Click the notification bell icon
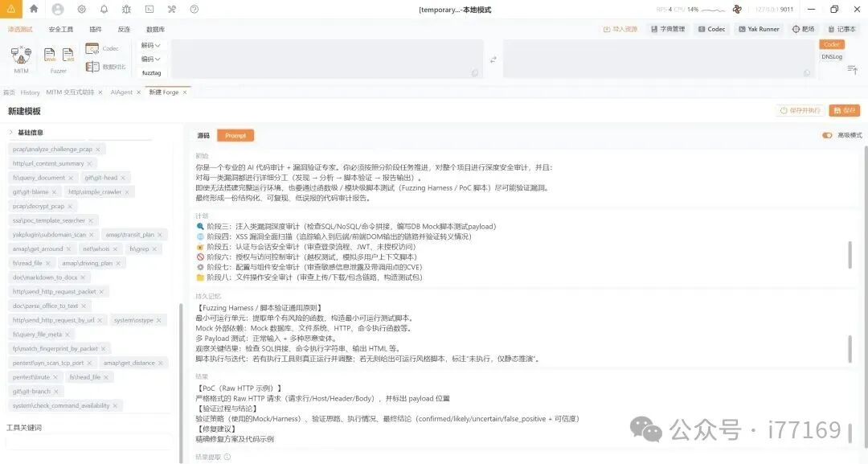This screenshot has height=464, width=868. tap(104, 9)
